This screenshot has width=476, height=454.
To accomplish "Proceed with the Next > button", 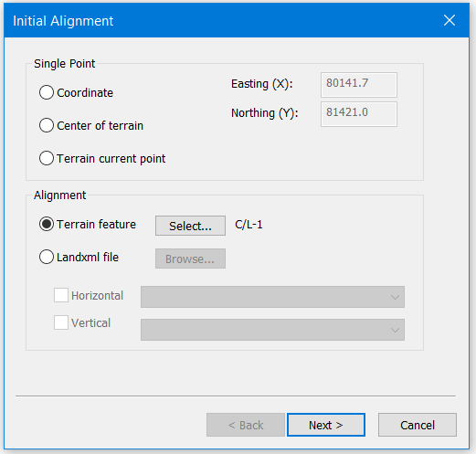I will 326,425.
